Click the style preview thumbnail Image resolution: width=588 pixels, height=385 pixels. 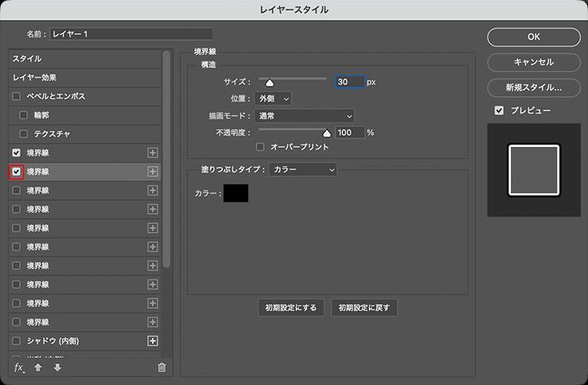(x=534, y=170)
